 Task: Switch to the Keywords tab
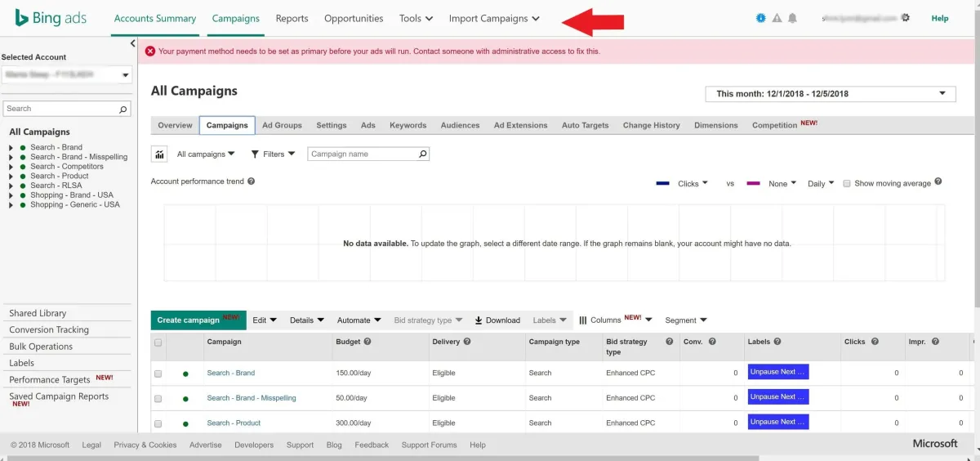(x=408, y=125)
